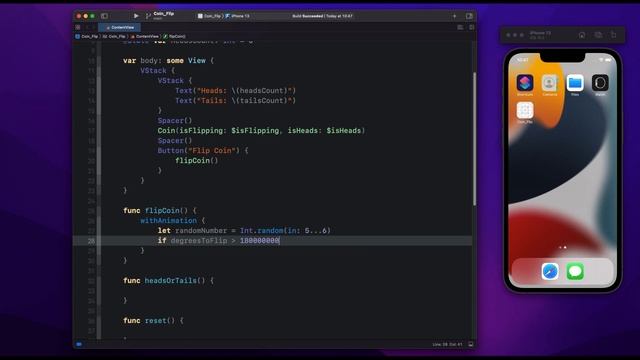Toggle the debug area button bottom right
The height and width of the screenshot is (360, 640).
471,344
